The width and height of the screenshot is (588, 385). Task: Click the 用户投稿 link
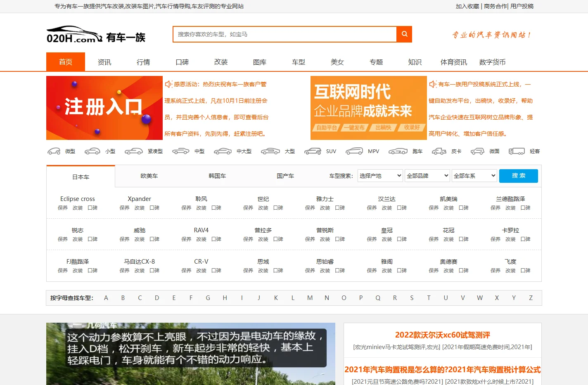point(522,6)
